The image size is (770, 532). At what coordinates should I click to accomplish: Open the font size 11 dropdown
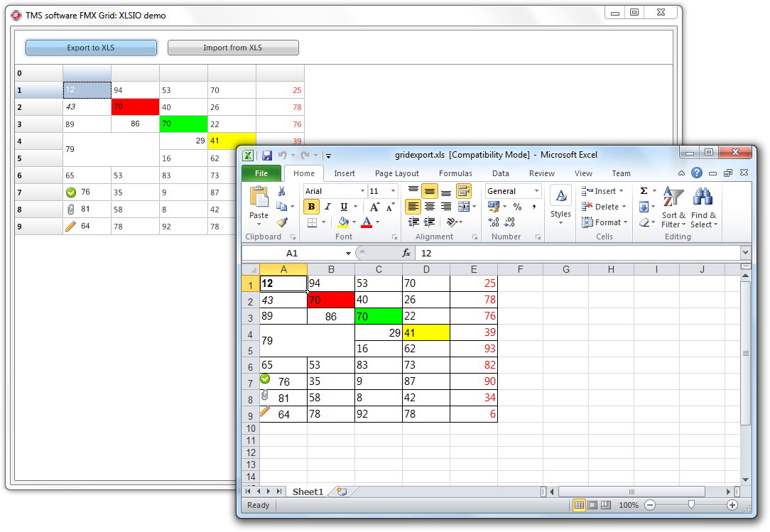[393, 191]
